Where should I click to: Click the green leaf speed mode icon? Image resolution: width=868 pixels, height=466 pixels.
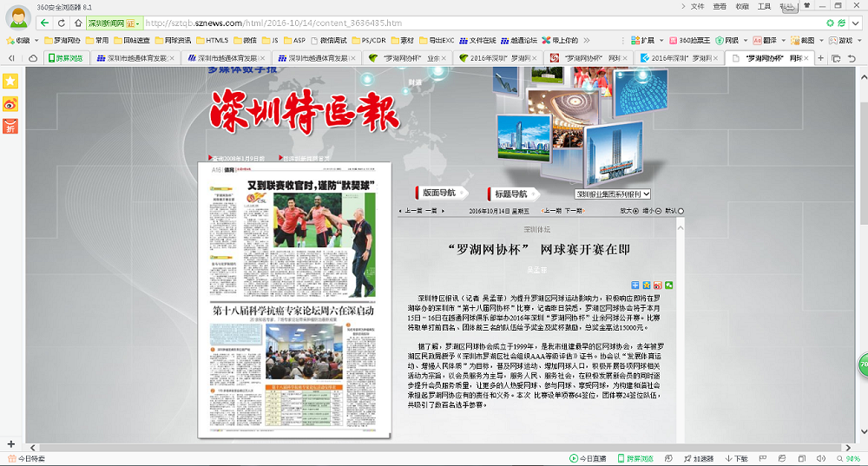tap(841, 23)
